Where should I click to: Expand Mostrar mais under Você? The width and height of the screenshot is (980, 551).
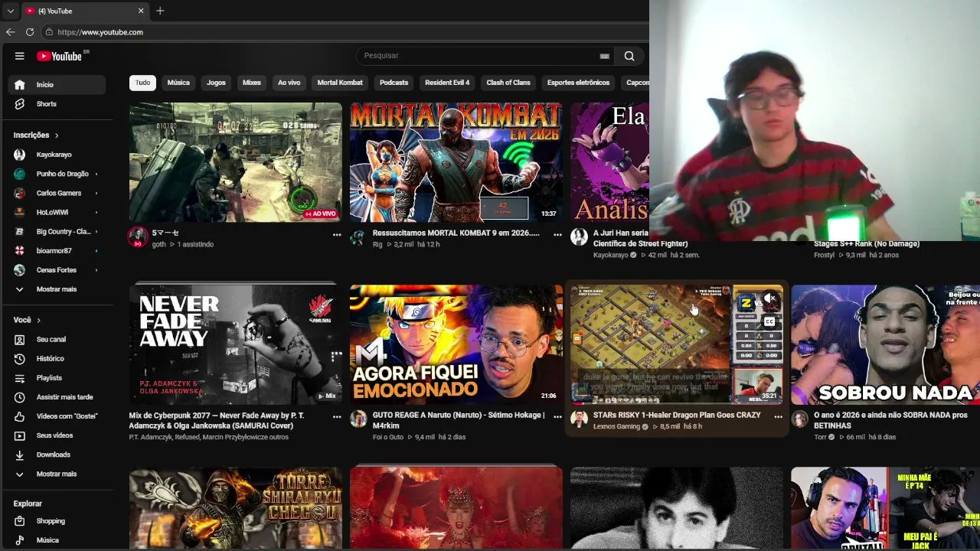click(57, 474)
